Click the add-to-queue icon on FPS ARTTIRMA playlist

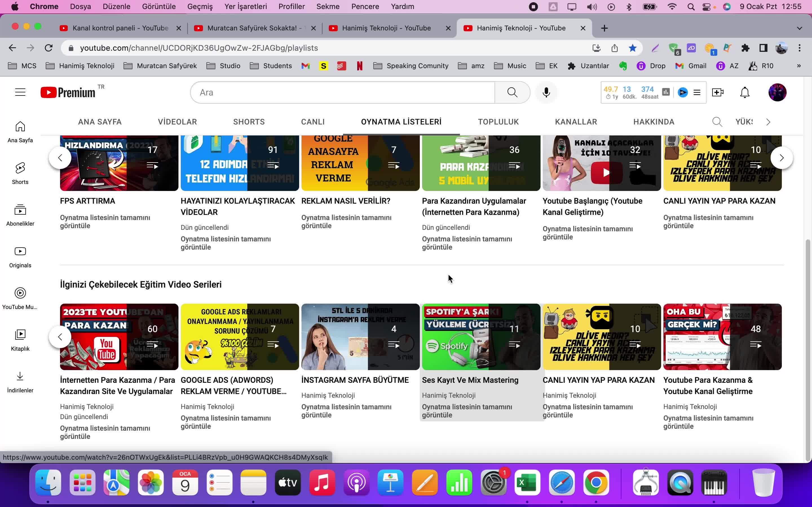153,166
